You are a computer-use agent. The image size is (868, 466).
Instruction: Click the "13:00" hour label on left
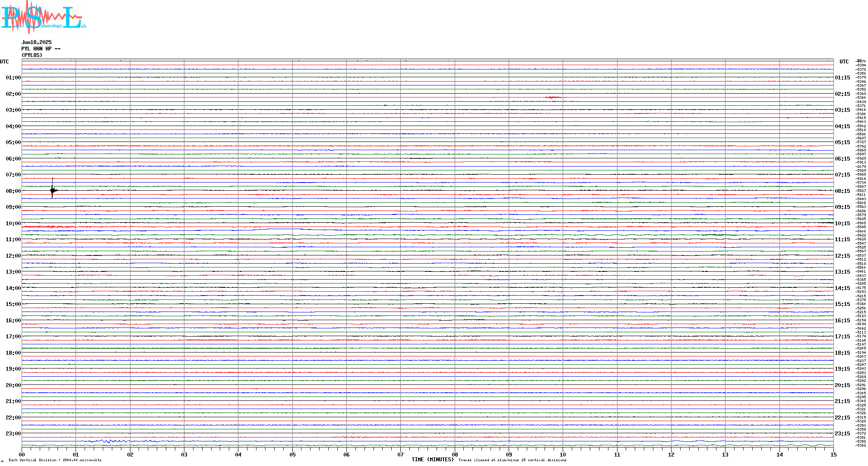click(13, 272)
